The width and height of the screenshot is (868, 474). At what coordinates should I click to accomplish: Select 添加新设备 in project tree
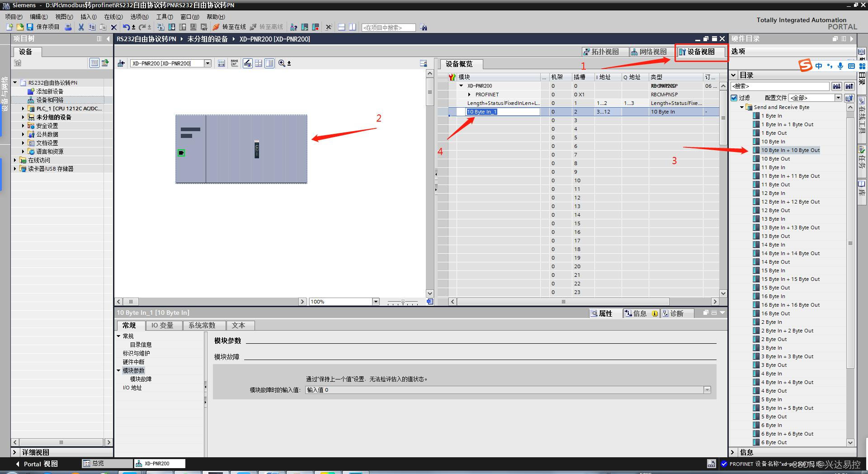[x=50, y=91]
